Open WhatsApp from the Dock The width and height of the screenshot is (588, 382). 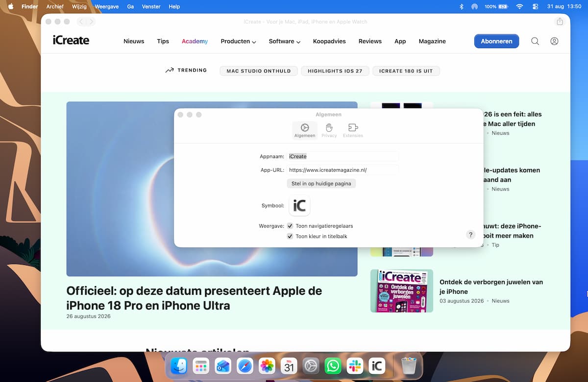(333, 365)
